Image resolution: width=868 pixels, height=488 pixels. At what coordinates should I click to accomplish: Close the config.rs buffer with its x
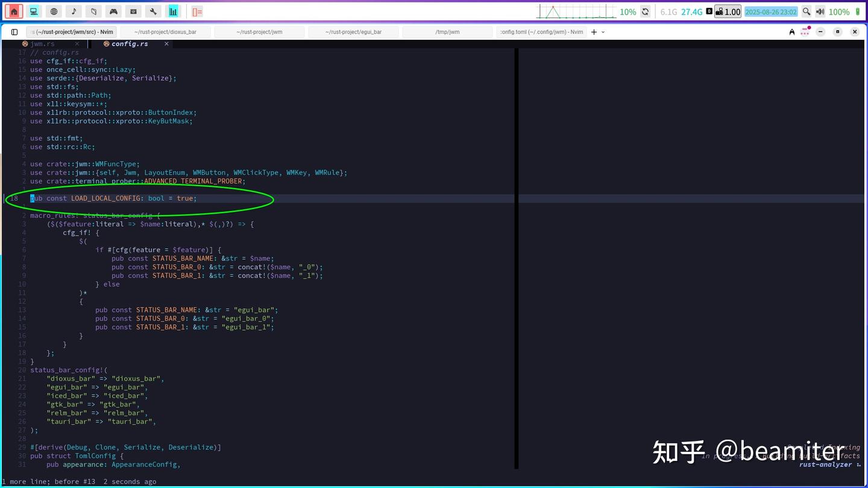[166, 43]
